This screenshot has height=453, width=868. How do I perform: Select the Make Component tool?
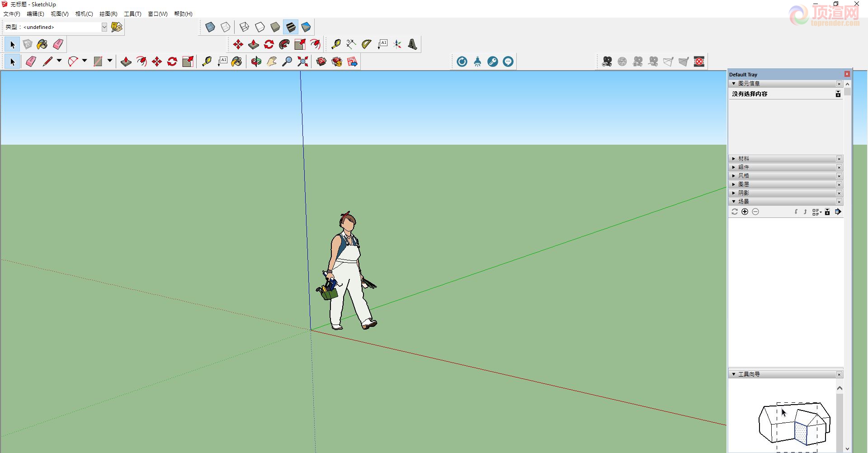click(28, 44)
